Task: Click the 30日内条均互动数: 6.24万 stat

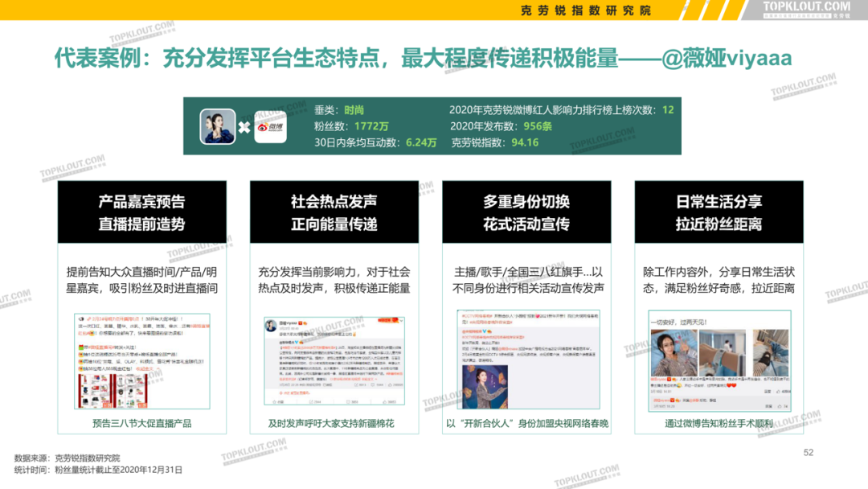Action: point(375,142)
